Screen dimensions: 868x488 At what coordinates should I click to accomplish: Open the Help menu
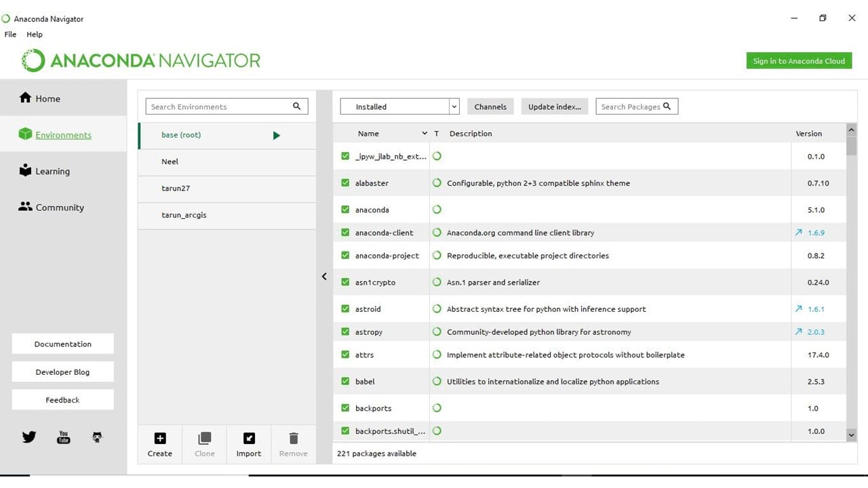pos(34,34)
